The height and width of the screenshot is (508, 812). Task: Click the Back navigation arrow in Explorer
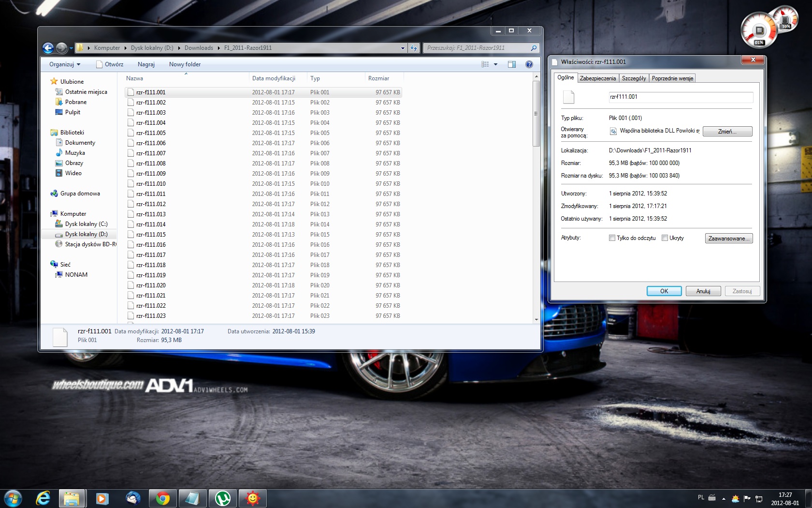coord(48,48)
